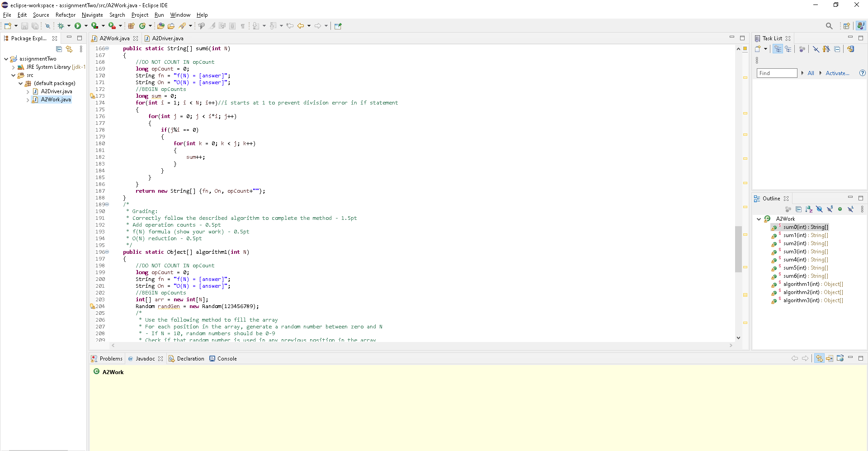
Task: Click the Skip All Breakpoints icon
Action: pos(47,26)
